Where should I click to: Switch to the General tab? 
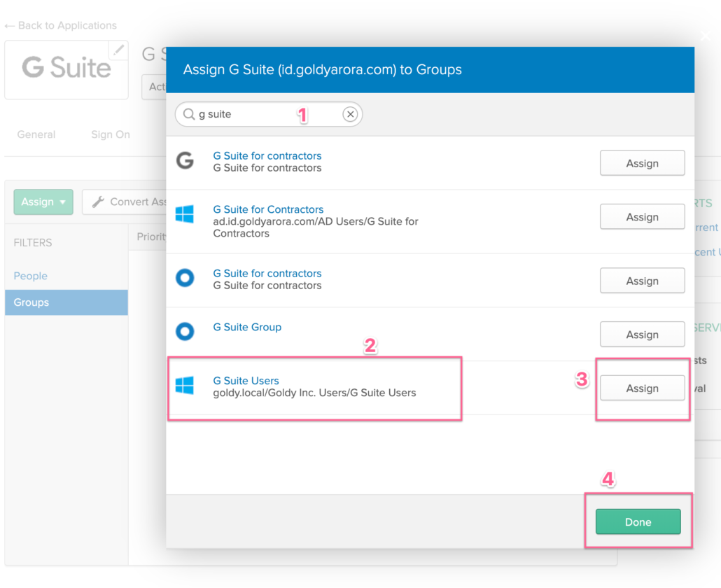pyautogui.click(x=36, y=134)
